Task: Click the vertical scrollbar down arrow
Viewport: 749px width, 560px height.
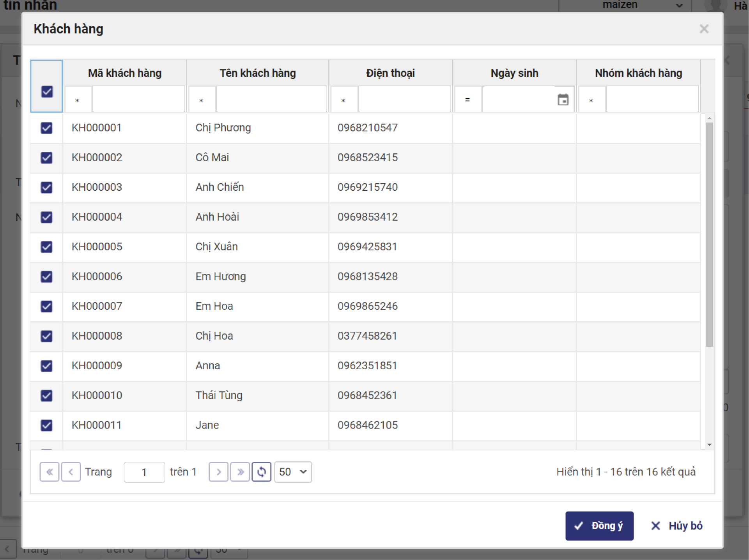Action: [710, 445]
